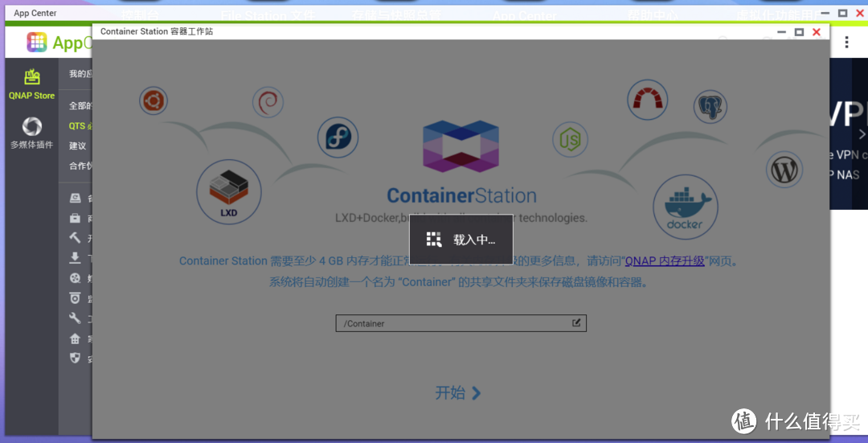Close the App Center window

[859, 13]
